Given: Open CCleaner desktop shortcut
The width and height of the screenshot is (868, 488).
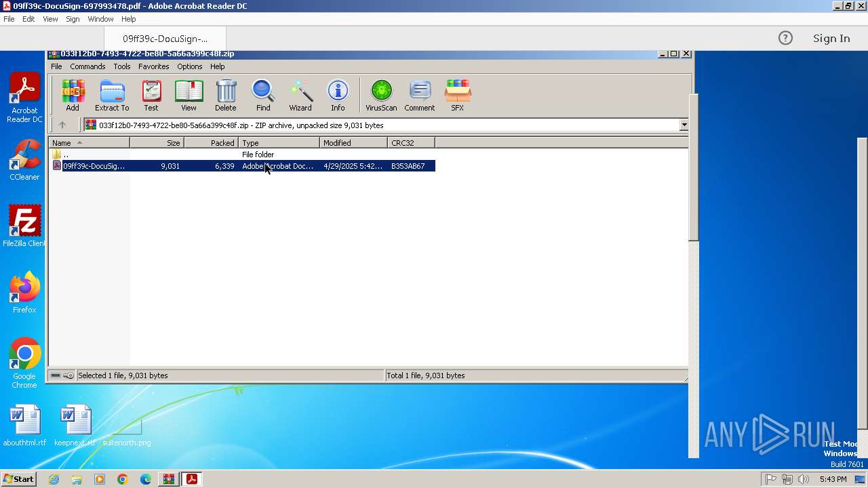Looking at the screenshot, I should pyautogui.click(x=24, y=160).
